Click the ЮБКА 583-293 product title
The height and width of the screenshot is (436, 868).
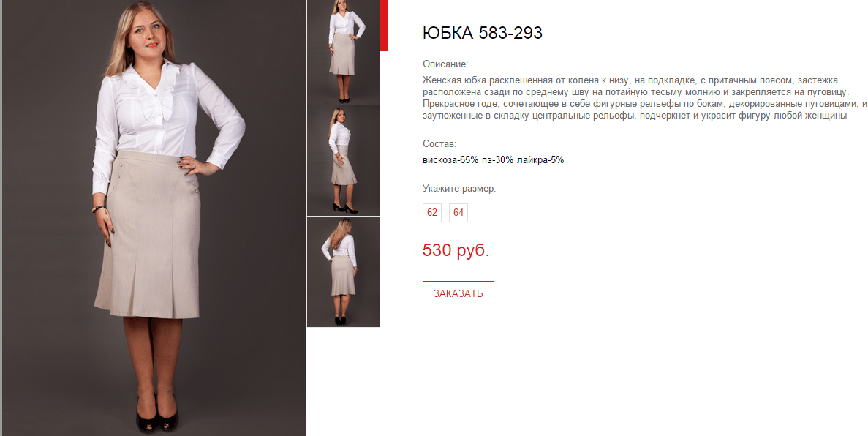482,33
